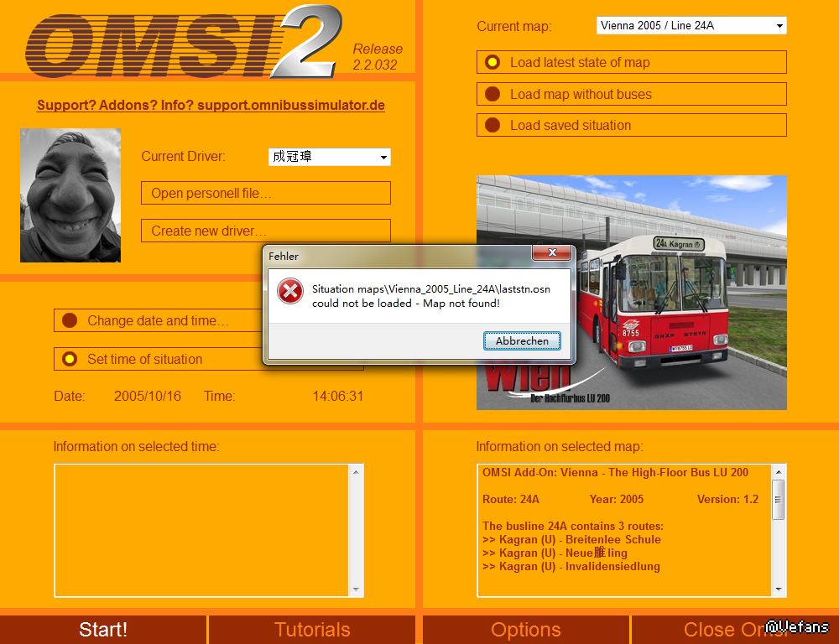Close the Fehler dialog with the red X
The height and width of the screenshot is (644, 839).
pyautogui.click(x=552, y=252)
